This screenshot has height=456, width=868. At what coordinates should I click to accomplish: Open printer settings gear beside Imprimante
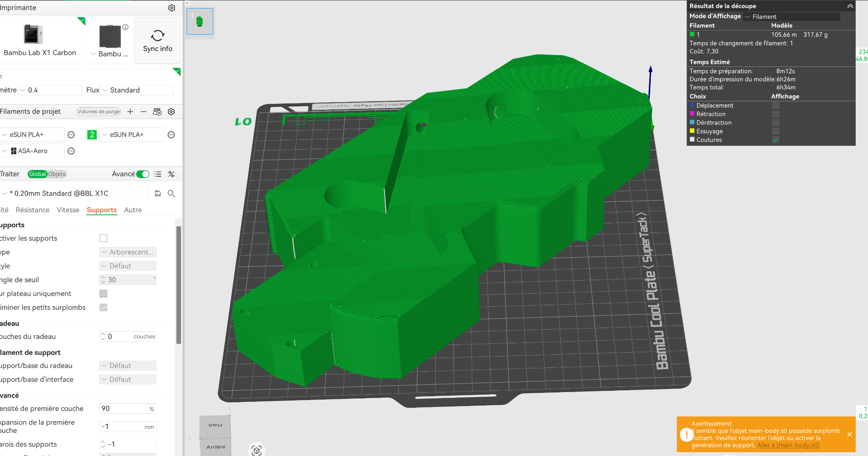coord(172,8)
